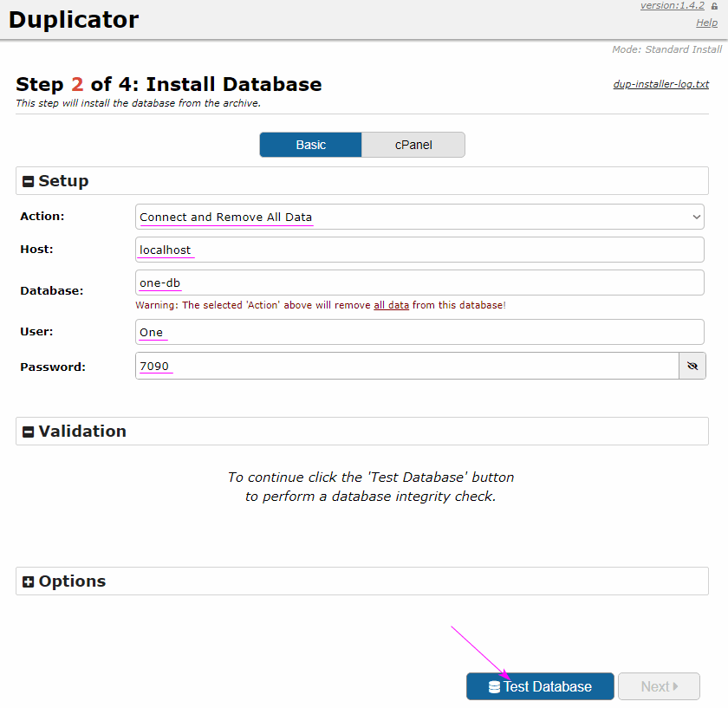Image resolution: width=728 pixels, height=708 pixels.
Task: Focus the Database field containing one-db
Action: click(419, 283)
